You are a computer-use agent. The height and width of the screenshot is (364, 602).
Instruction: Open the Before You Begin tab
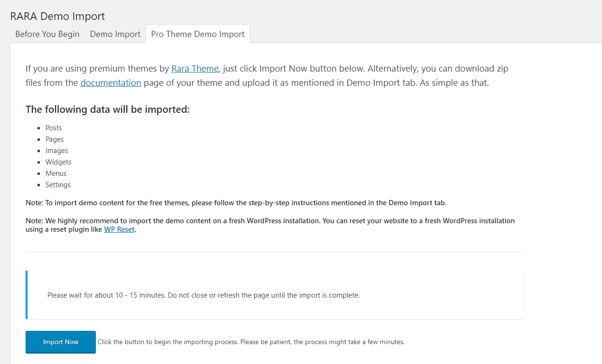click(47, 34)
